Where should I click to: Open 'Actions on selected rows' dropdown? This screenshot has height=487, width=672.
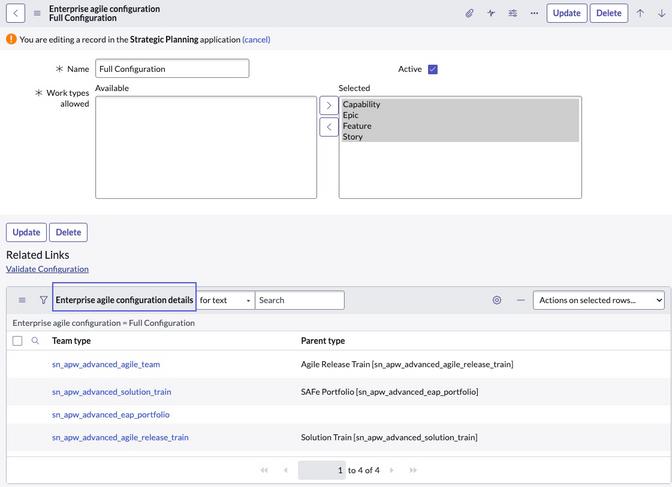pos(599,300)
